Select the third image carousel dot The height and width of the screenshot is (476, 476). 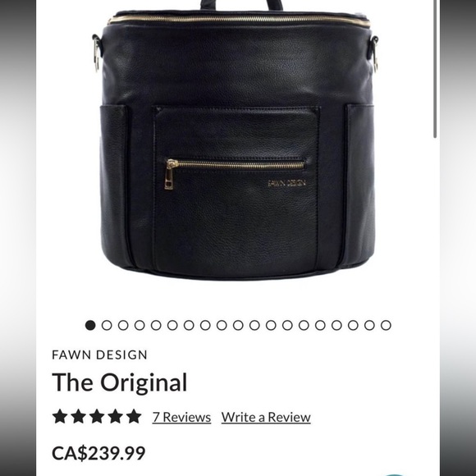(123, 325)
